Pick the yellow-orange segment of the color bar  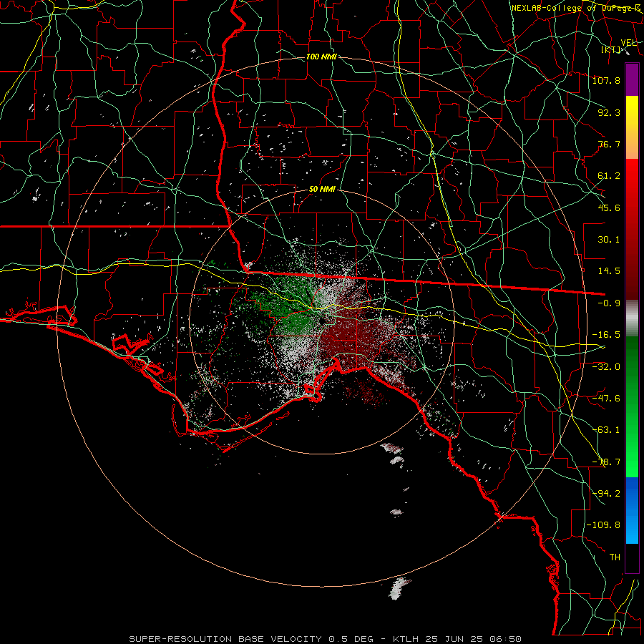(632, 127)
